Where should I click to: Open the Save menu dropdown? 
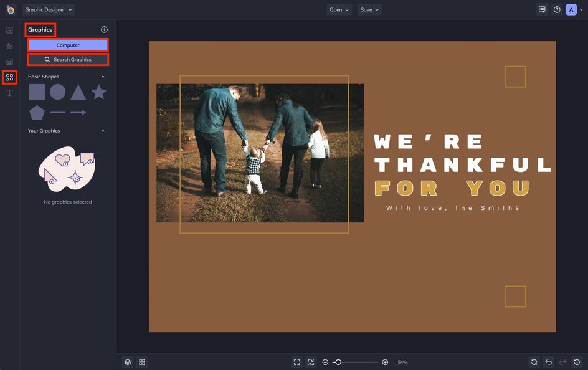369,10
